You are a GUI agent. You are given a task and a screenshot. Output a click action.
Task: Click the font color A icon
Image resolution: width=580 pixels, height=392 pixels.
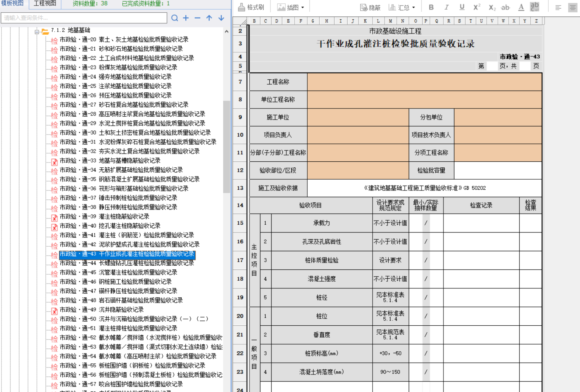521,7
